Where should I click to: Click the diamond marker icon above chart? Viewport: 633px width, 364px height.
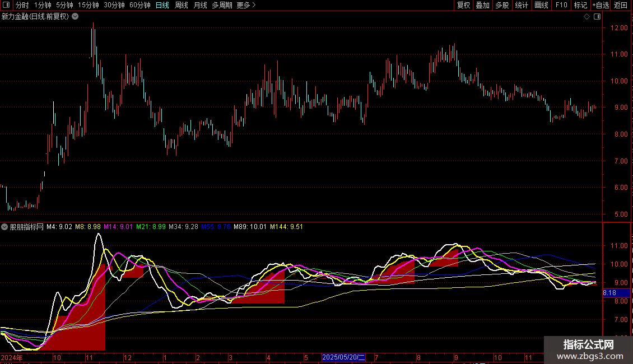[587, 17]
